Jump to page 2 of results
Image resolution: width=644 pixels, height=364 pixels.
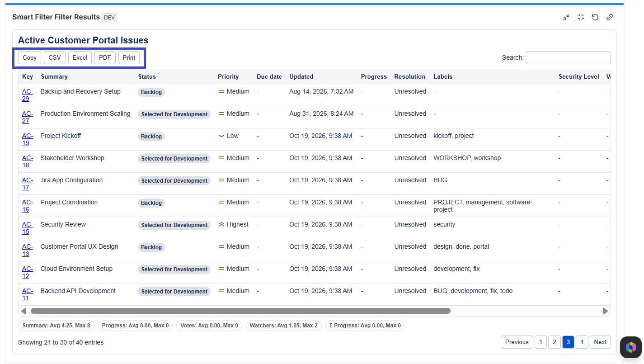point(555,342)
